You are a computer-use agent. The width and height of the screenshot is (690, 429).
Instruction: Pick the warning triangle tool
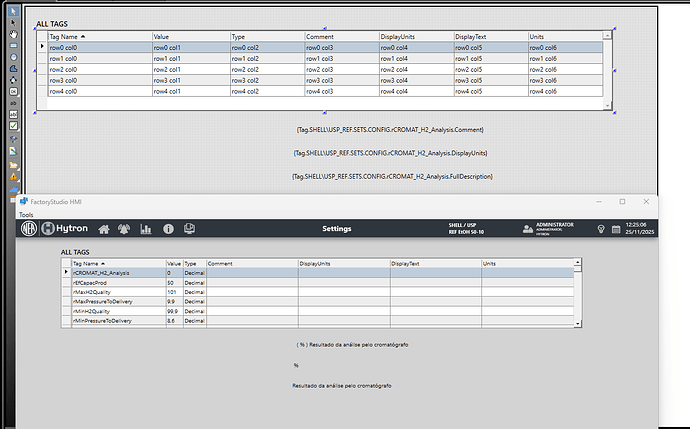click(13, 176)
